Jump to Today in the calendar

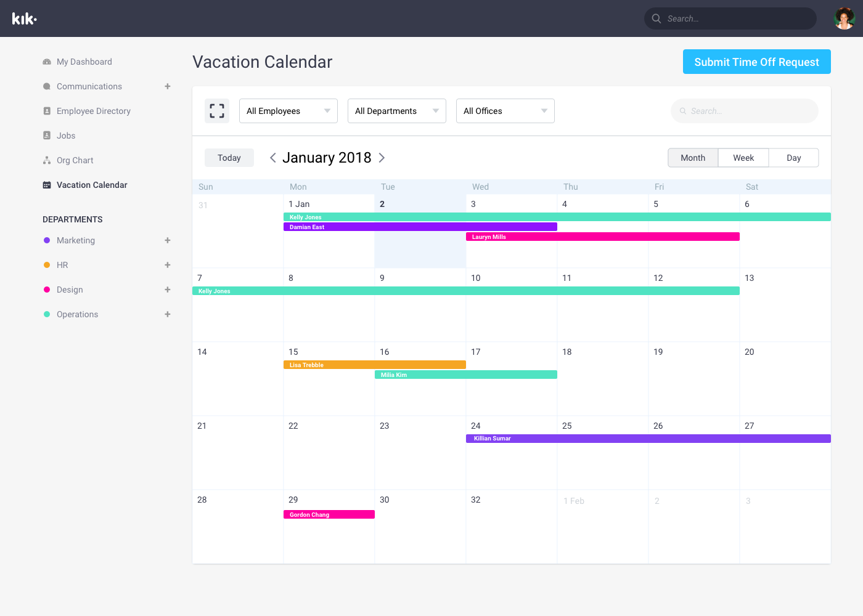pyautogui.click(x=229, y=158)
